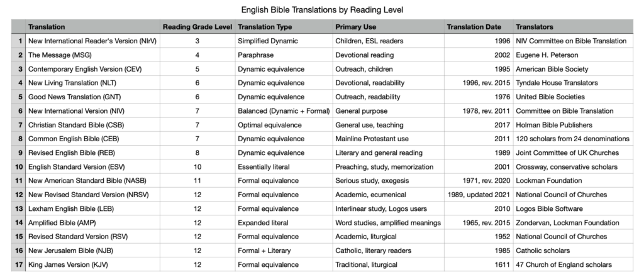The height and width of the screenshot is (280, 644).
Task: Select row number 17
Action: pos(19,265)
